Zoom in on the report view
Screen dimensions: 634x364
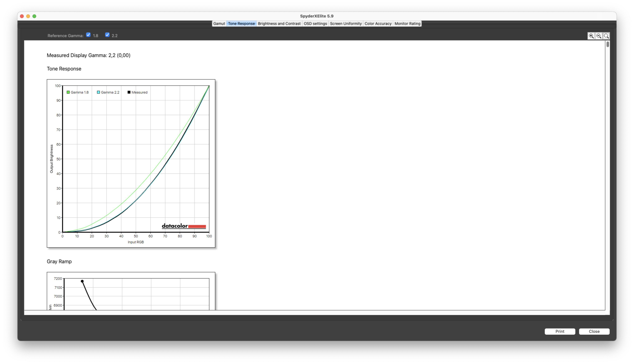591,36
